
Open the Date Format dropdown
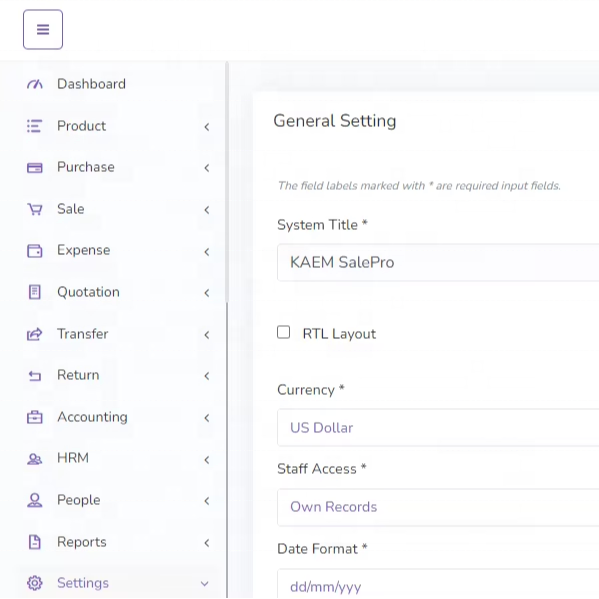(x=438, y=584)
